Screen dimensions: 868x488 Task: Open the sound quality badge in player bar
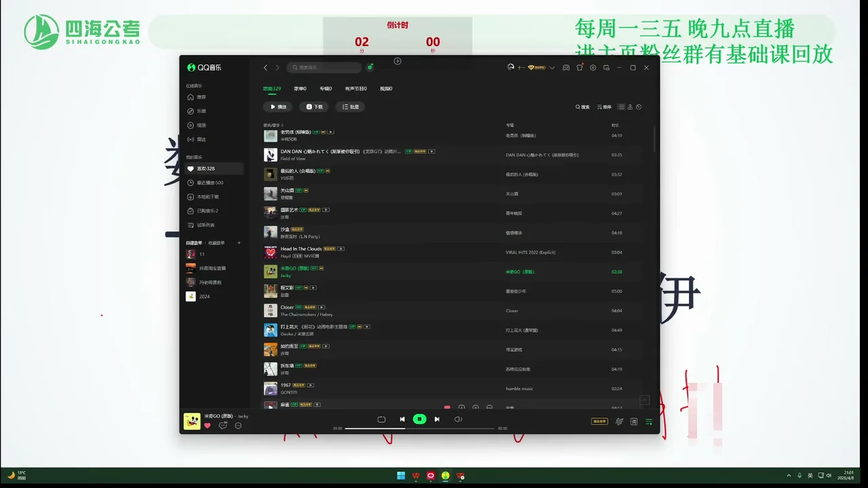pos(599,421)
